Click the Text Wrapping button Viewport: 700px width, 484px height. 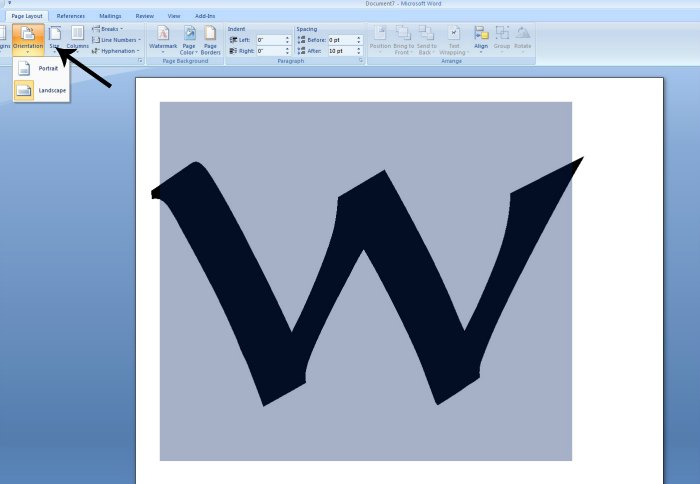pos(454,40)
